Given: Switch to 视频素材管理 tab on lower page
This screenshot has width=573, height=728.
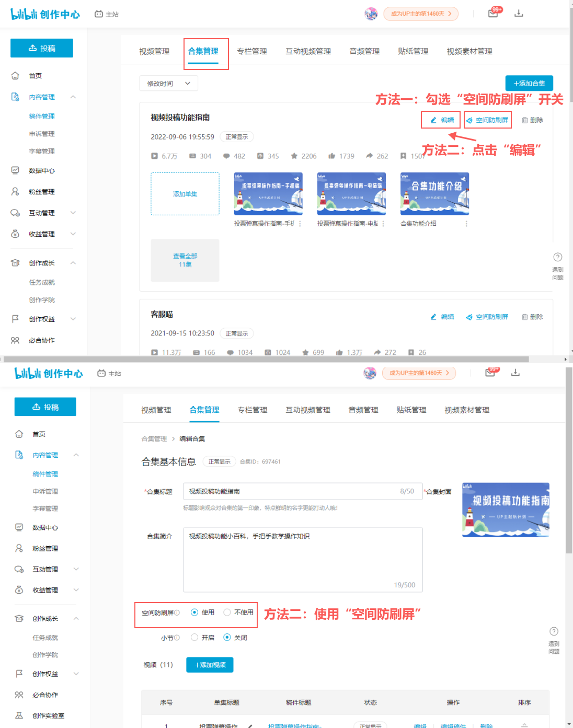Looking at the screenshot, I should [467, 410].
